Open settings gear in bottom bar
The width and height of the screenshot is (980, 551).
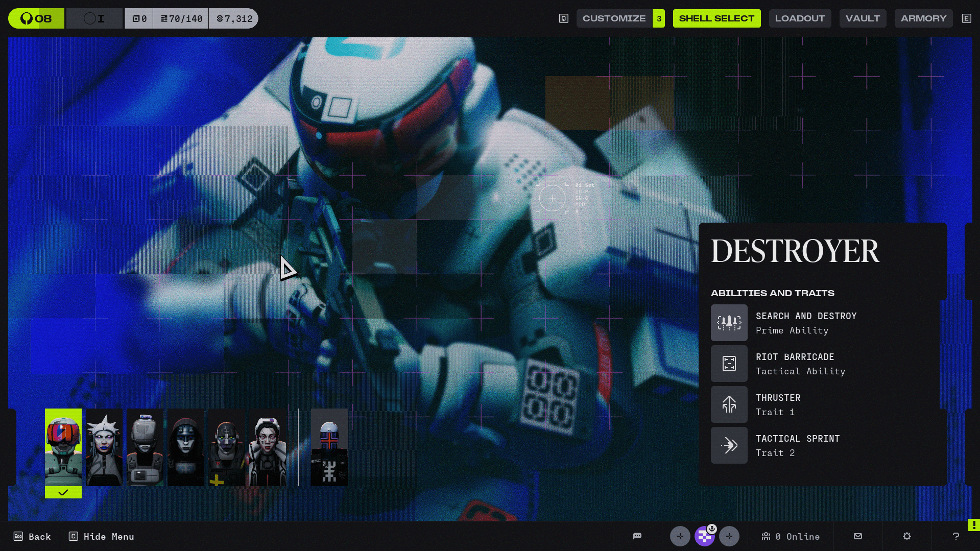pyautogui.click(x=906, y=536)
